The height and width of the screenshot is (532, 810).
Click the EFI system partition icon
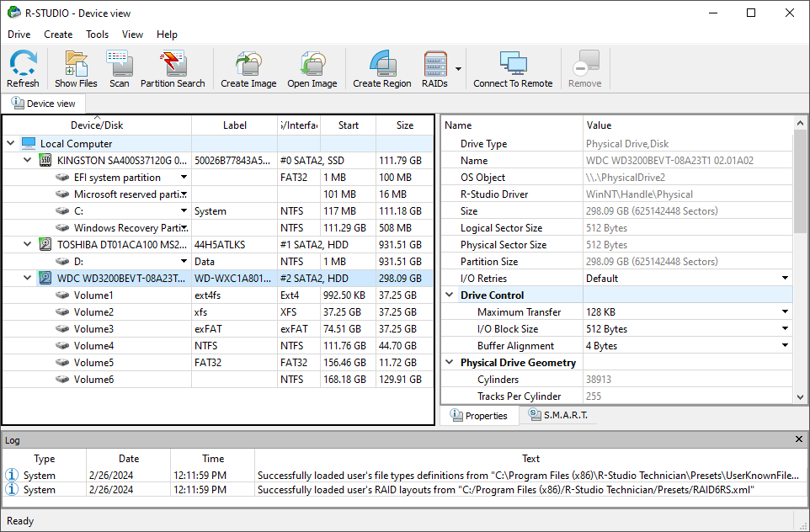[62, 178]
